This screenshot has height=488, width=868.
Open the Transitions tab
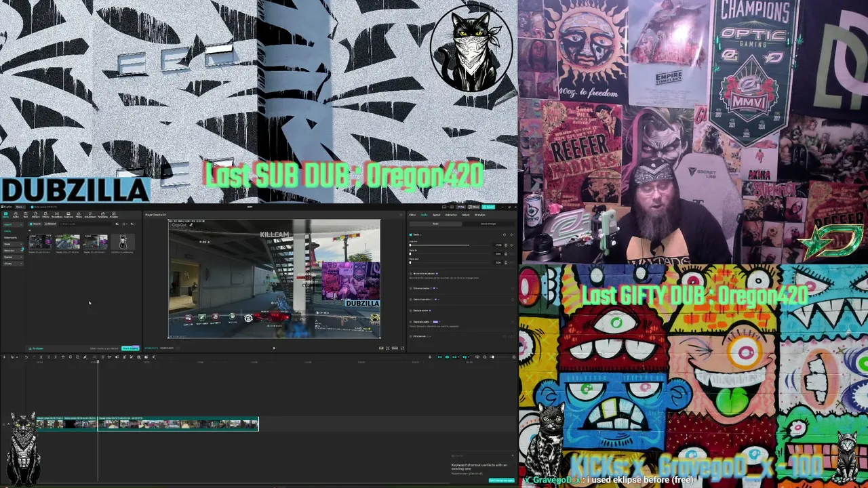pos(57,215)
